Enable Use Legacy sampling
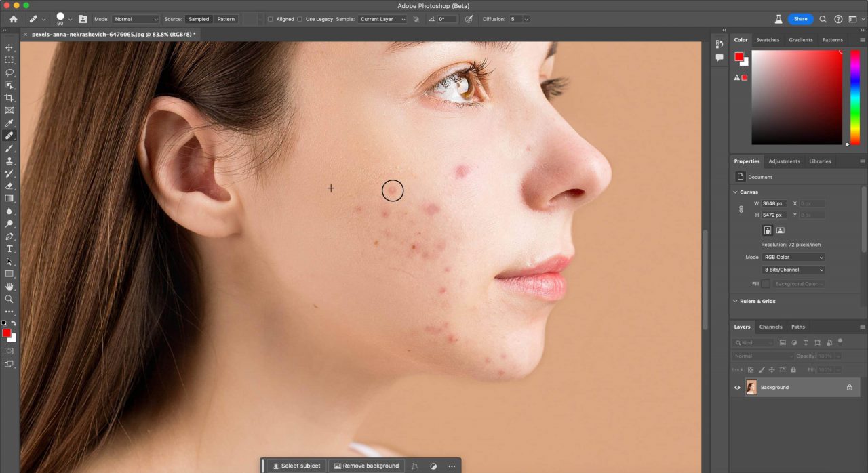Screen dimensions: 868x473 click(300, 18)
